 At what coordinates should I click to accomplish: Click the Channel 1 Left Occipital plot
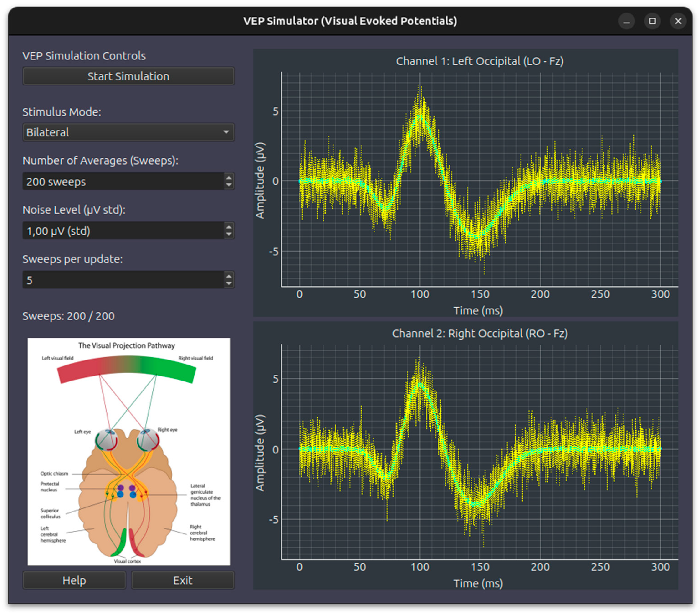[x=479, y=180]
